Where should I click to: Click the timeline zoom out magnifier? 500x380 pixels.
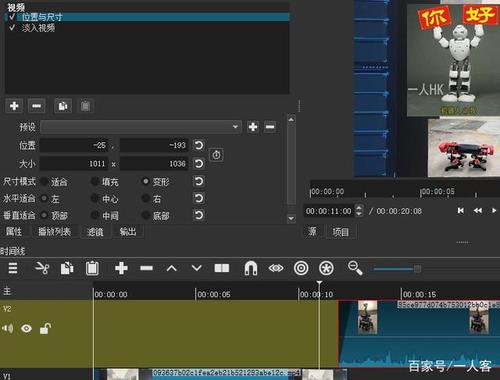[355, 268]
